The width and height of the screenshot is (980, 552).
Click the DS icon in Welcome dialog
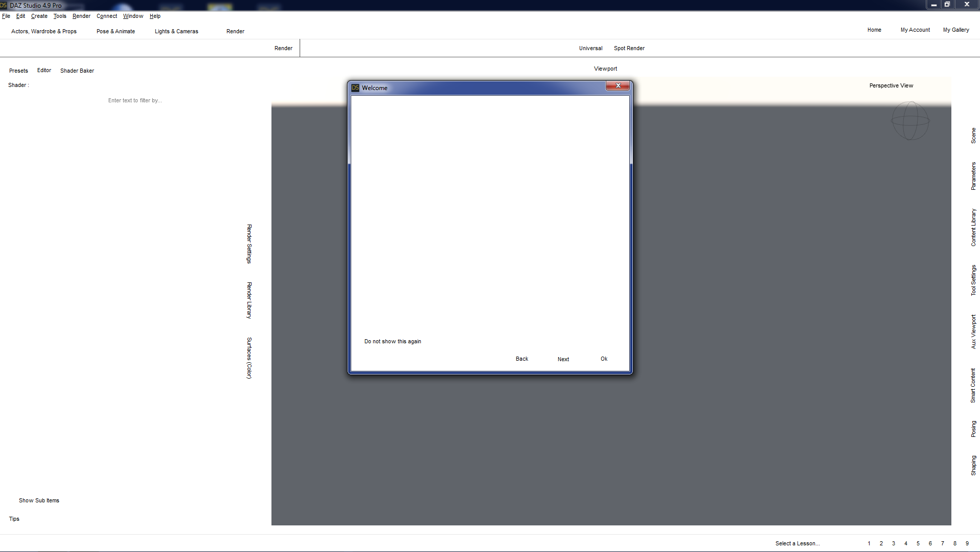pos(355,88)
